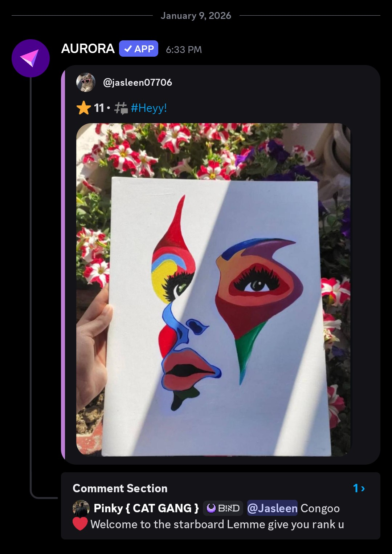Click the B!ND badge next to Pinky
Screen dimensions: 392x554
(x=222, y=508)
